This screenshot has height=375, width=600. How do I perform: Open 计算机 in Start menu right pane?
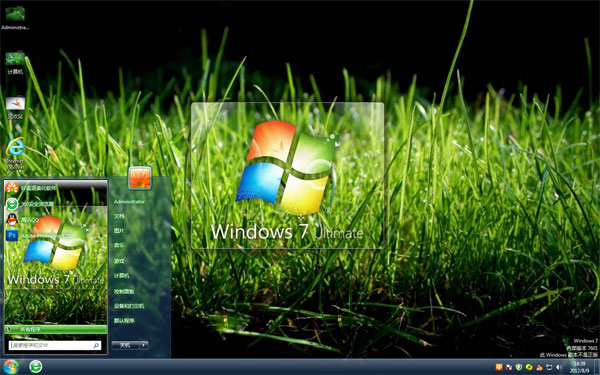(x=122, y=276)
